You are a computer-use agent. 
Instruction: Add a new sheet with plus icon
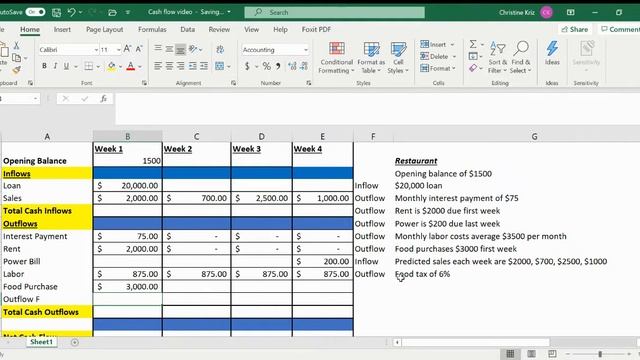(75, 342)
